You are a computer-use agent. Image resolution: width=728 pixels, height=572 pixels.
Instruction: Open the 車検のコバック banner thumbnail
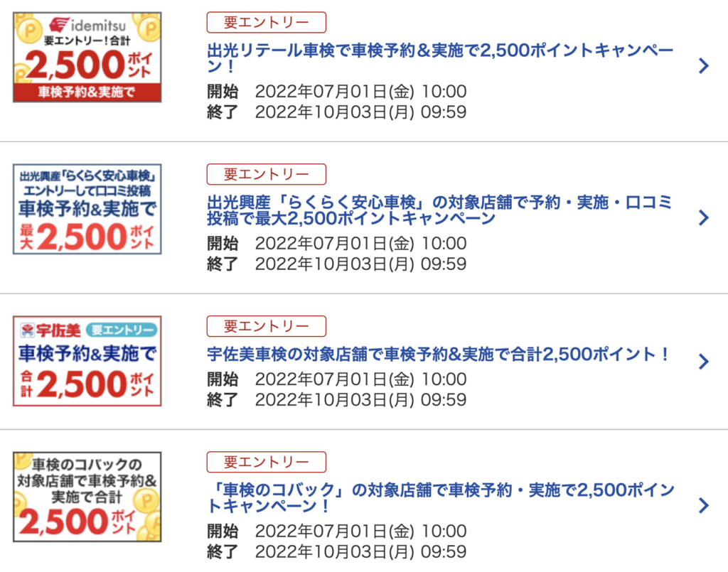click(x=87, y=497)
